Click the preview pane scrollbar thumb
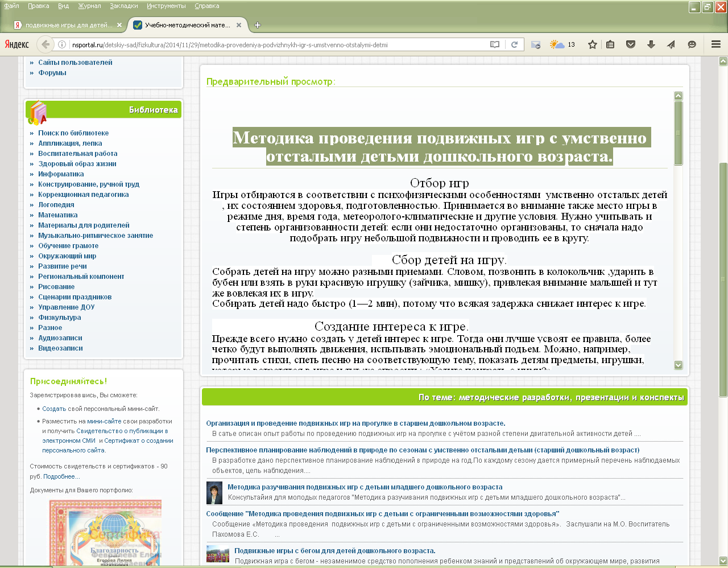728x568 pixels. (678, 133)
